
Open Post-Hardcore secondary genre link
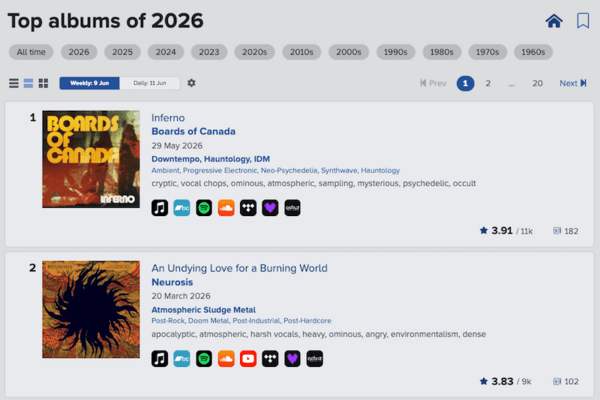[307, 321]
